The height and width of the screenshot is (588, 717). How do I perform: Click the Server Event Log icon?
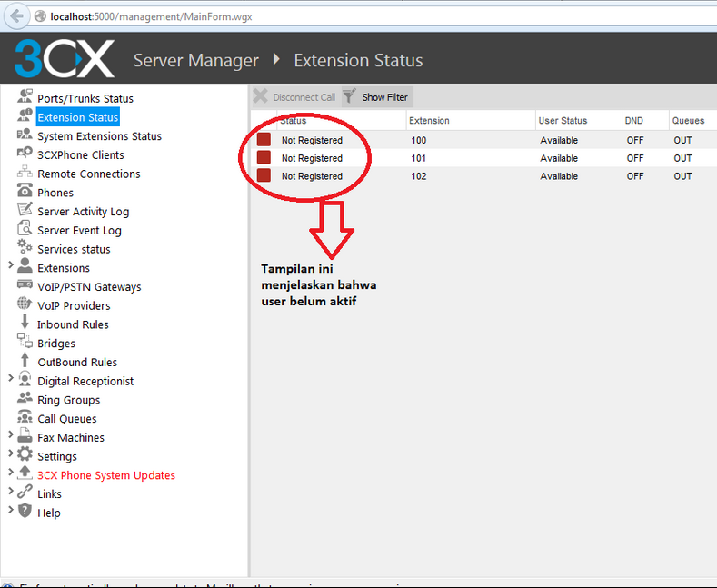point(25,228)
